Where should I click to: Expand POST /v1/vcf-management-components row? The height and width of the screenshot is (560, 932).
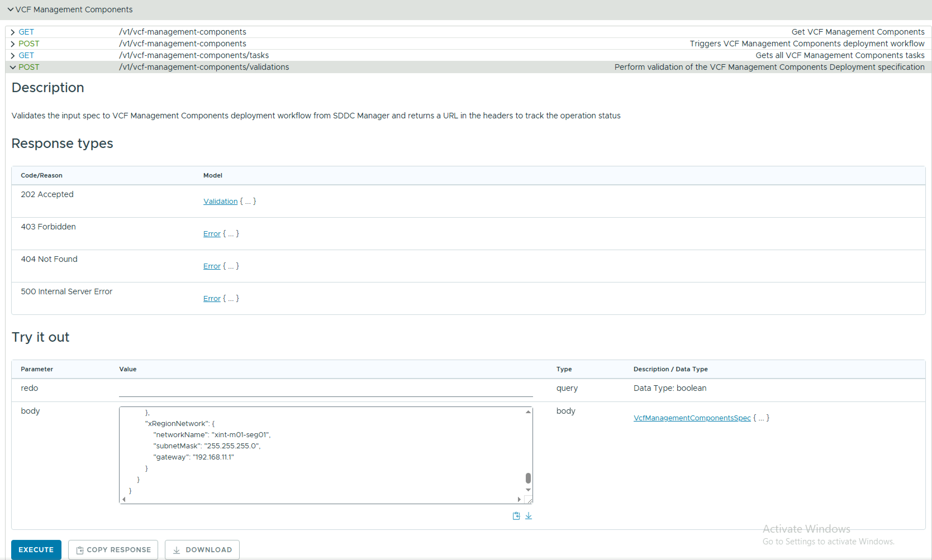coord(13,44)
